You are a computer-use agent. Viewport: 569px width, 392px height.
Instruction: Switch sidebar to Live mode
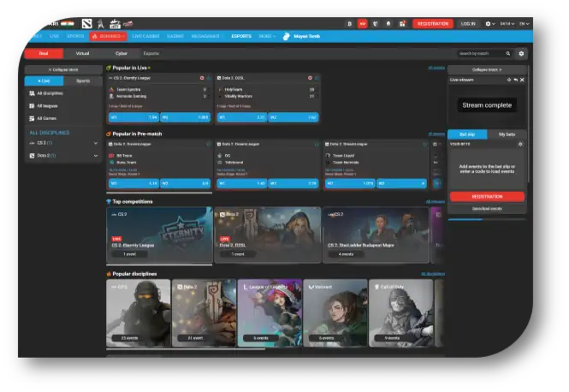click(44, 81)
